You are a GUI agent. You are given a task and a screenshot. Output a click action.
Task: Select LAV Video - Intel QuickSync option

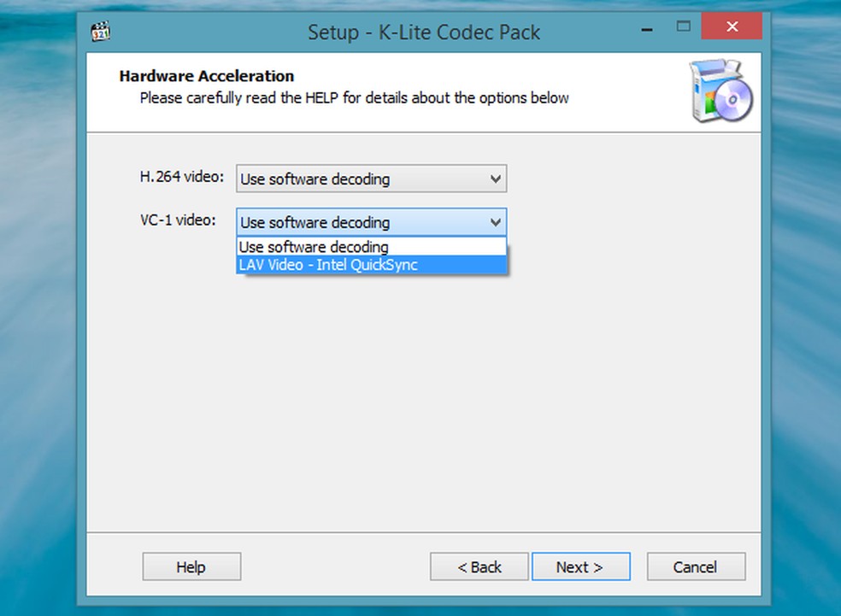[328, 265]
